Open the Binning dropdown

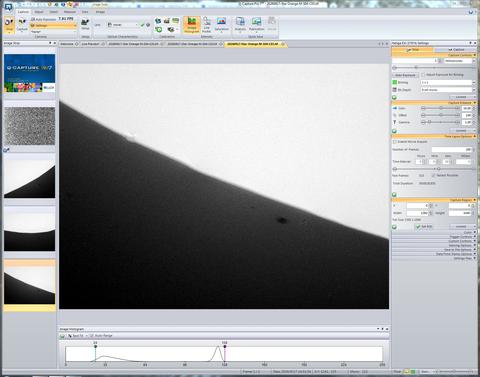click(x=448, y=82)
